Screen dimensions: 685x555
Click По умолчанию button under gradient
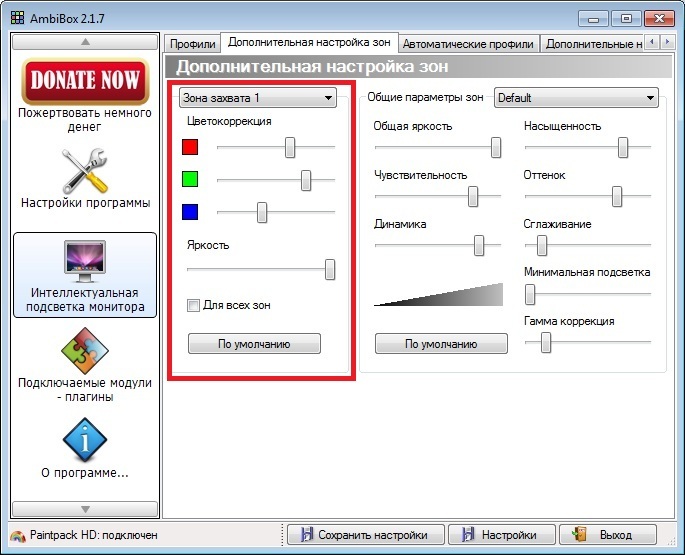[x=441, y=344]
